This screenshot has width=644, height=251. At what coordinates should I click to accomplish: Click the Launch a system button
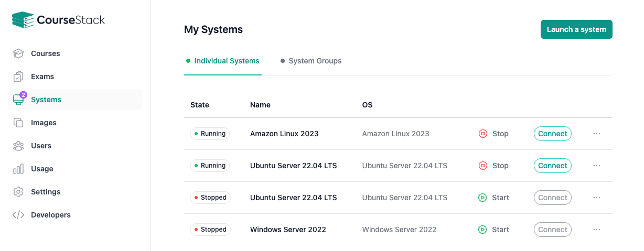pyautogui.click(x=576, y=29)
